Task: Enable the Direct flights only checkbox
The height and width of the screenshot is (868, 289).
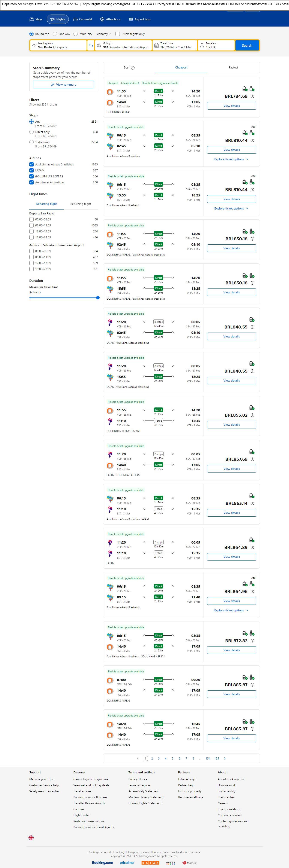Action: (118, 34)
